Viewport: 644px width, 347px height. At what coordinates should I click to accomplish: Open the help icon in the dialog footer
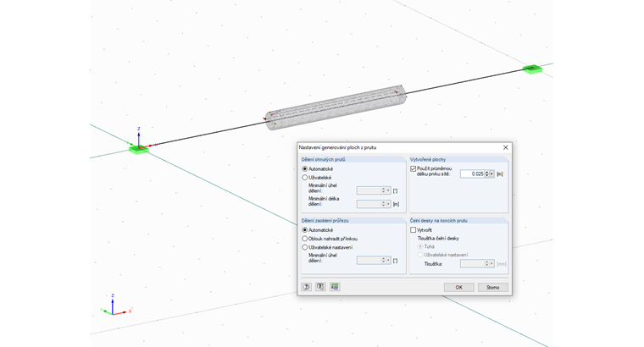pos(307,287)
